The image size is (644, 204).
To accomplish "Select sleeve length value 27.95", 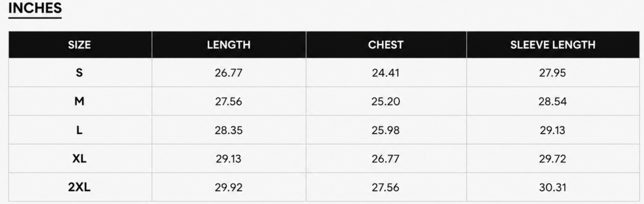I will [552, 73].
